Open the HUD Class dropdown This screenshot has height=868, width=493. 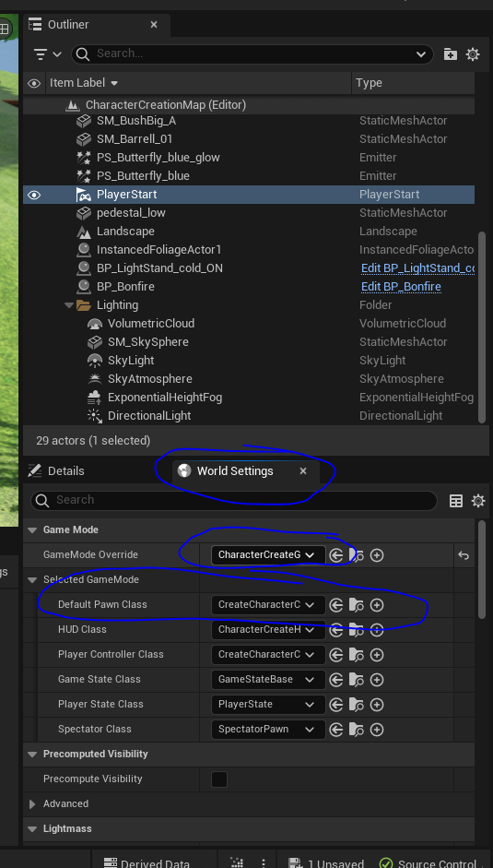point(268,630)
